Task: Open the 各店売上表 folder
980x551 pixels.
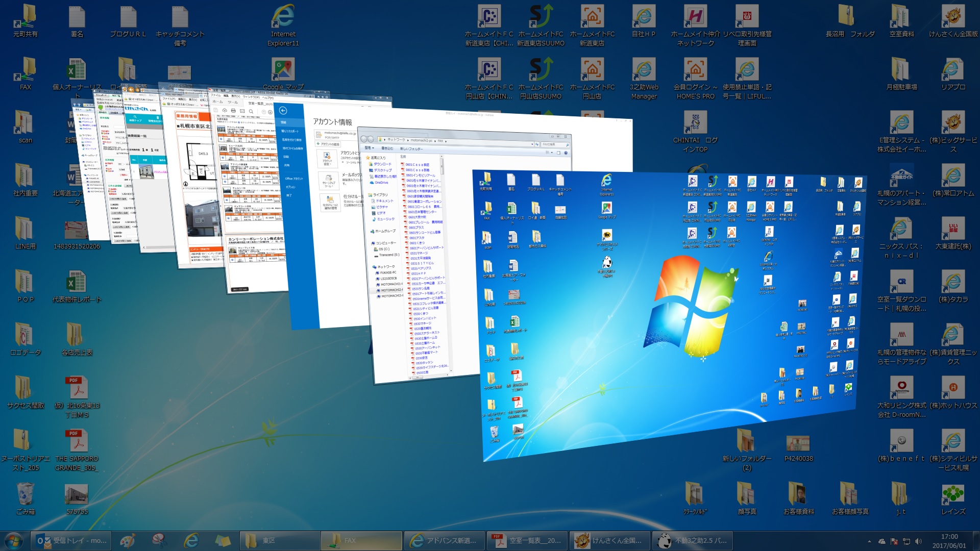Action: [x=77, y=340]
